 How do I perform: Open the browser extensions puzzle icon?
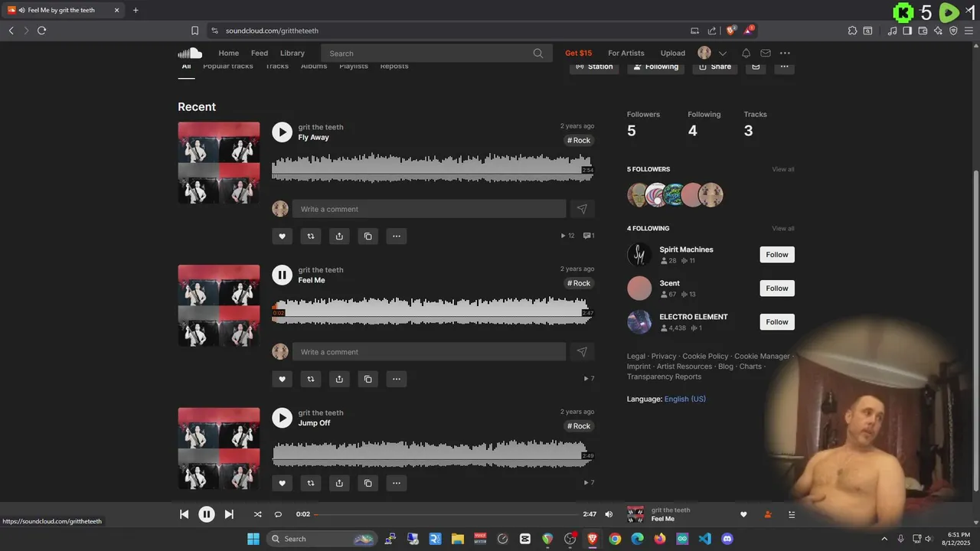click(852, 31)
